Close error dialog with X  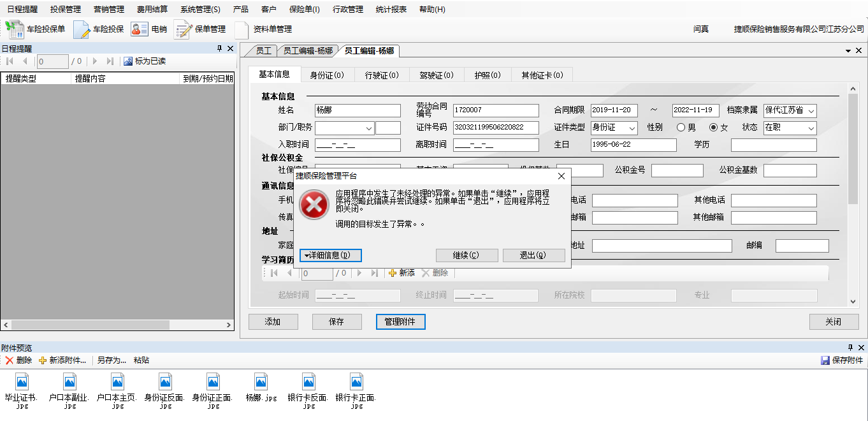pos(561,176)
